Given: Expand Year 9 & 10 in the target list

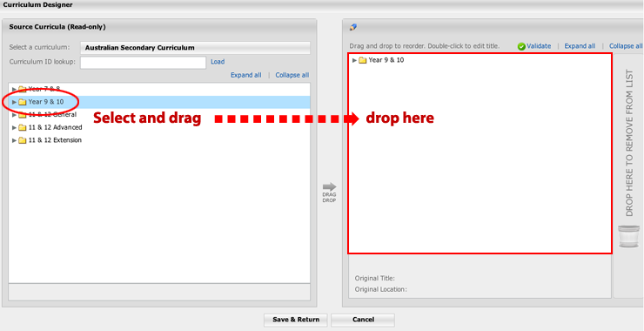Looking at the screenshot, I should pyautogui.click(x=354, y=60).
